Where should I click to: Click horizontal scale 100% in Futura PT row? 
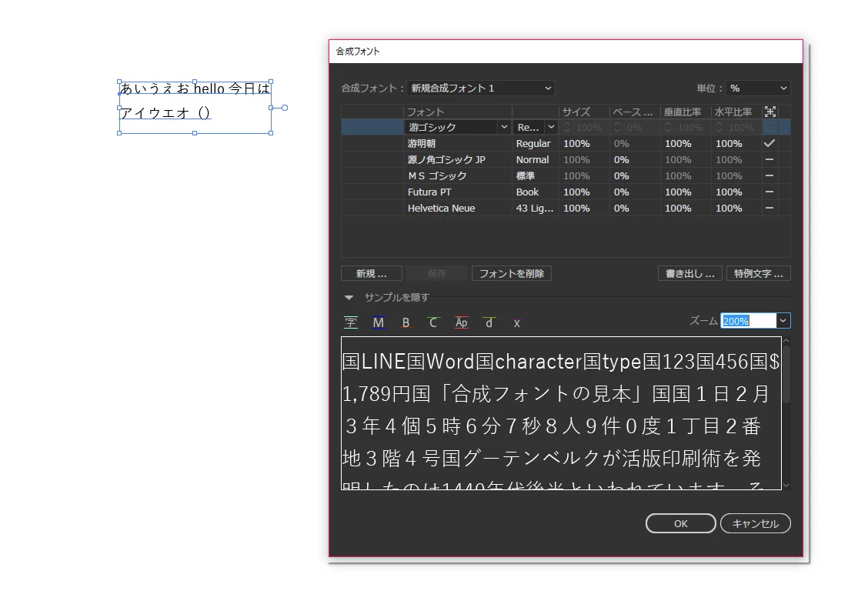[x=729, y=192]
